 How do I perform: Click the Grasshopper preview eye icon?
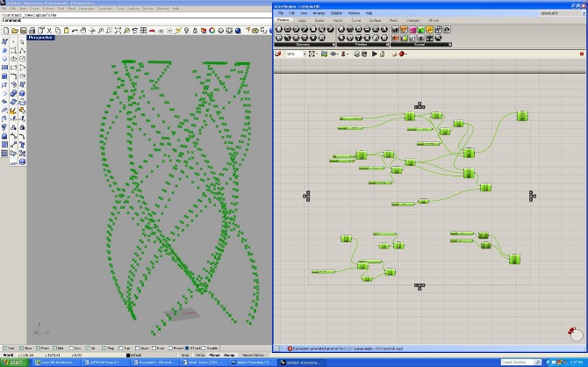[333, 54]
